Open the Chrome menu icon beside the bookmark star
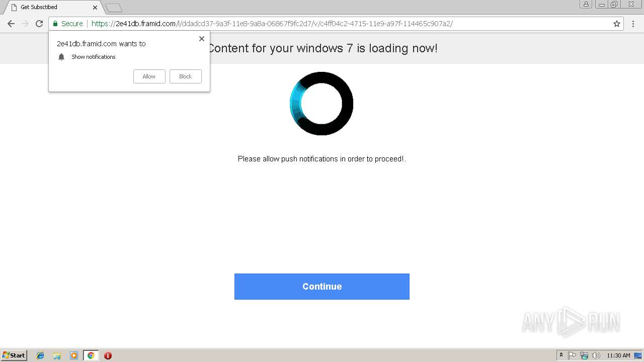Image resolution: width=644 pixels, height=362 pixels. pos(633,24)
